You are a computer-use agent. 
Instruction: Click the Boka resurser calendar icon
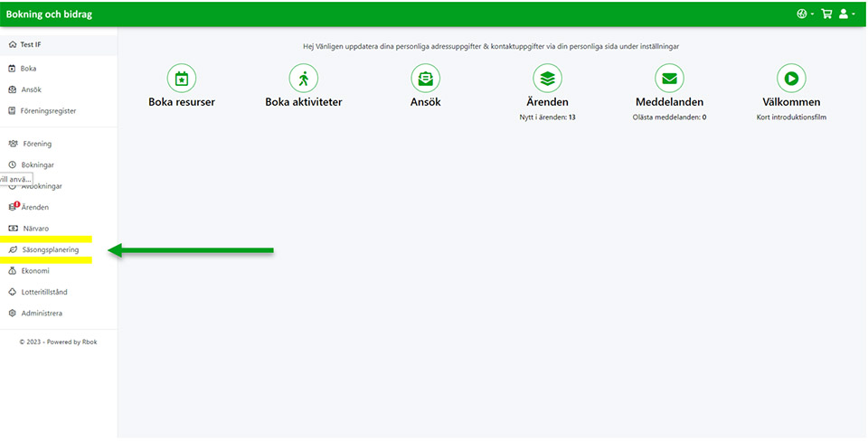pyautogui.click(x=182, y=78)
